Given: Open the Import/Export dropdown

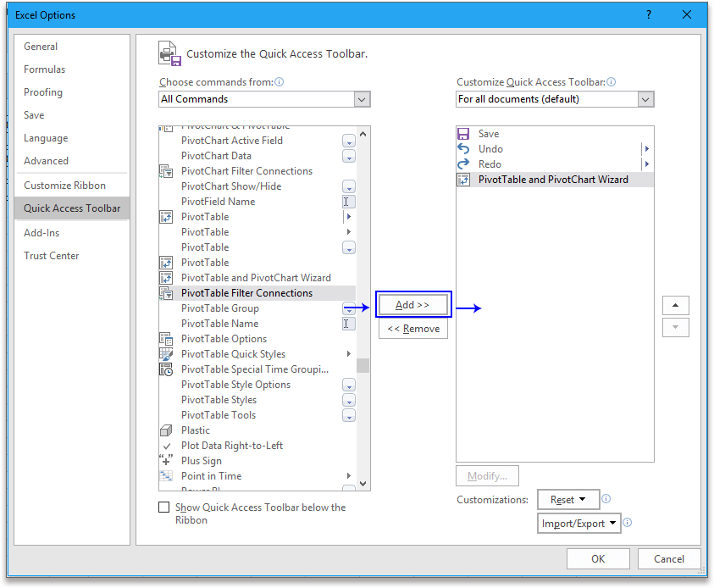Looking at the screenshot, I should point(578,524).
